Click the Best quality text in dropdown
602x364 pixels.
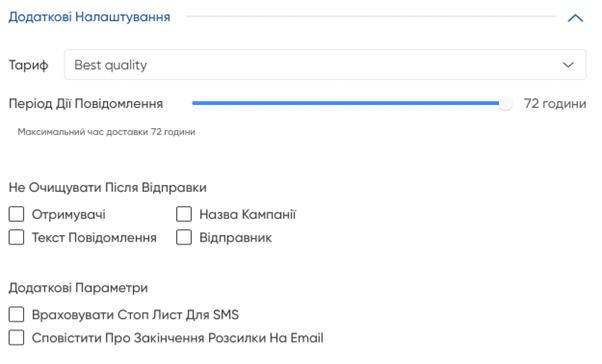(111, 65)
